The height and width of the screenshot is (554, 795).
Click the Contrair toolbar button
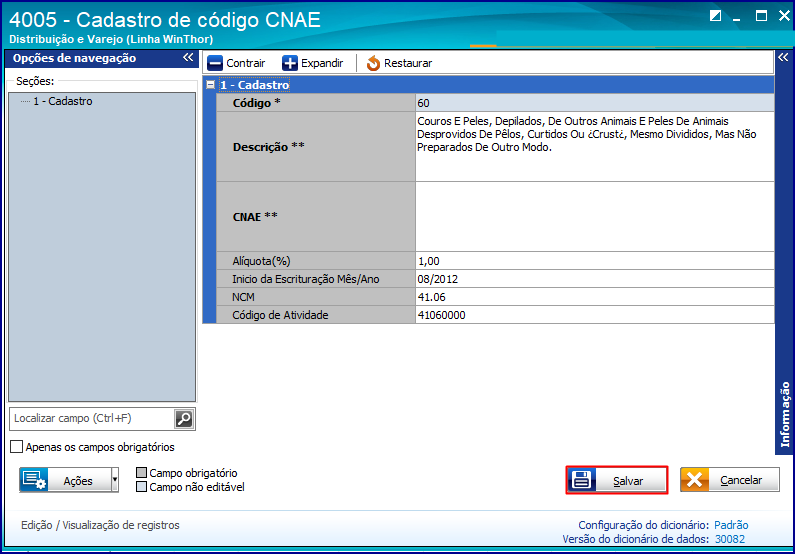click(x=236, y=63)
